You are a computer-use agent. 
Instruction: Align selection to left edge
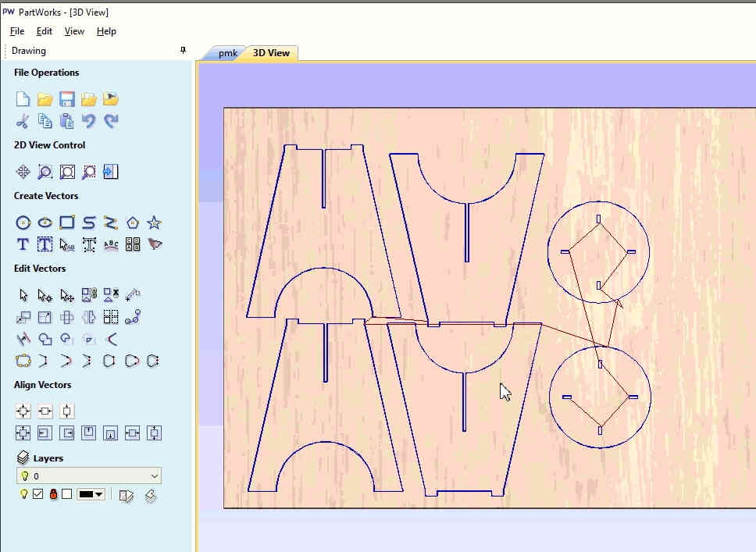pos(45,433)
